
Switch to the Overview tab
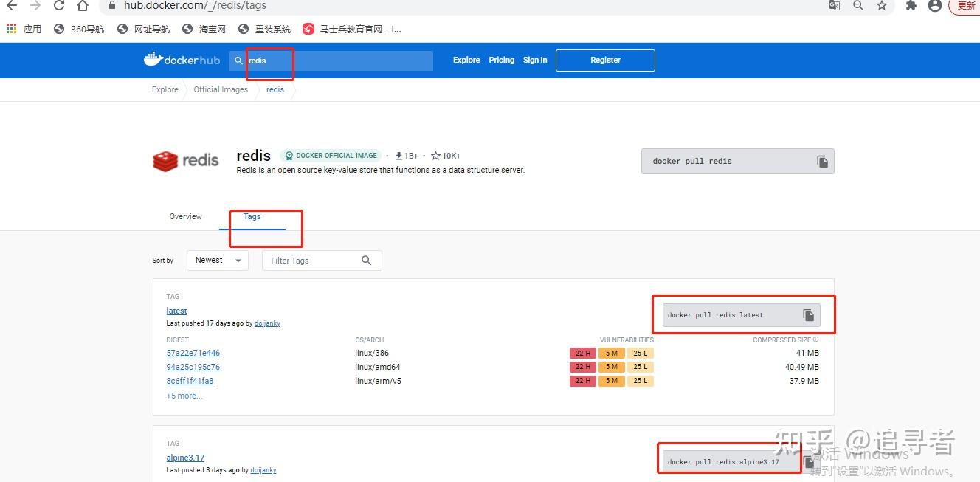coord(184,216)
